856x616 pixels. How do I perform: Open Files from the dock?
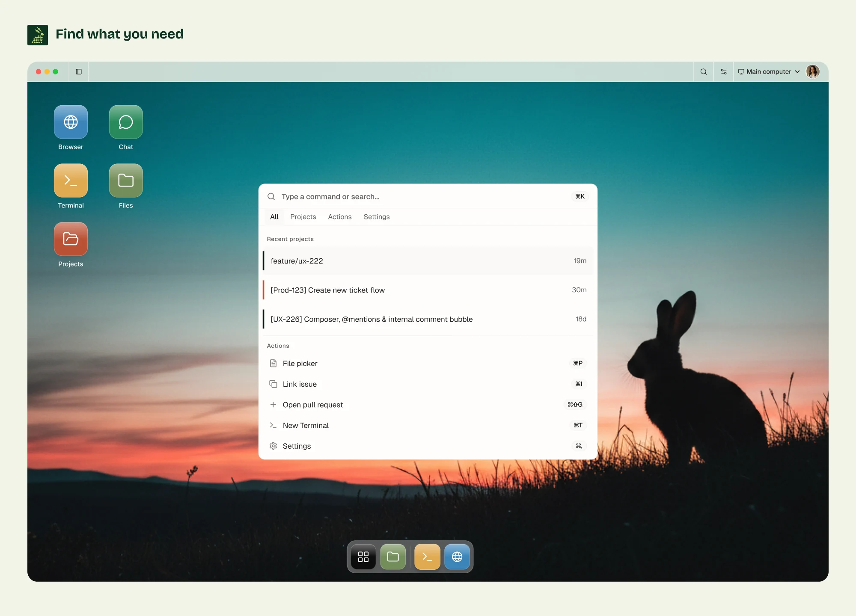393,557
